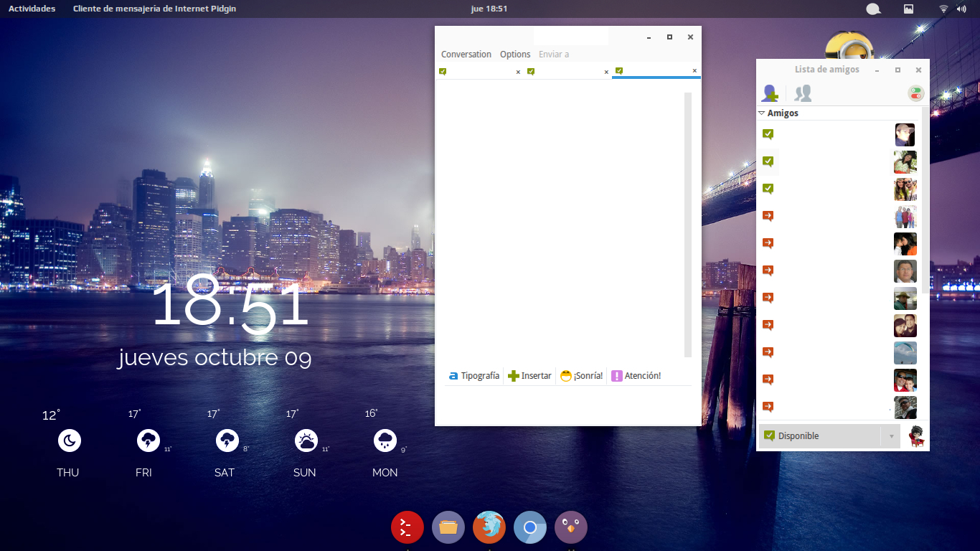The width and height of the screenshot is (980, 551).
Task: Click the Pidgin bird icon in the dock
Action: [571, 527]
